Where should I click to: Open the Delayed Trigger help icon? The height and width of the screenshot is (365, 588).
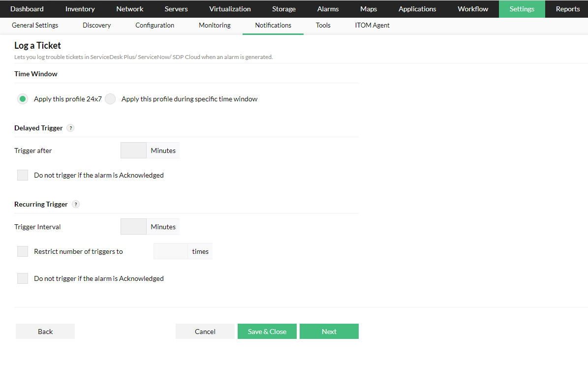coord(70,128)
